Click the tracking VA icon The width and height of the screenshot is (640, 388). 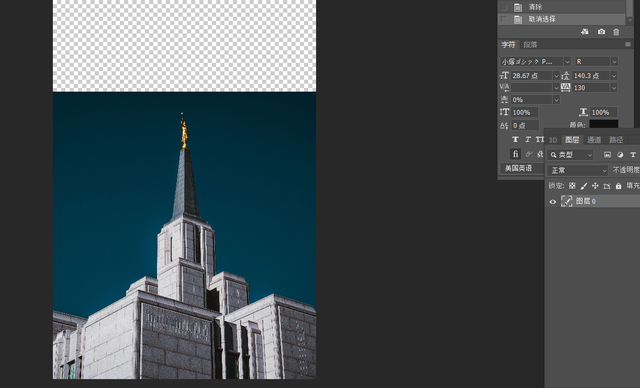tap(565, 87)
